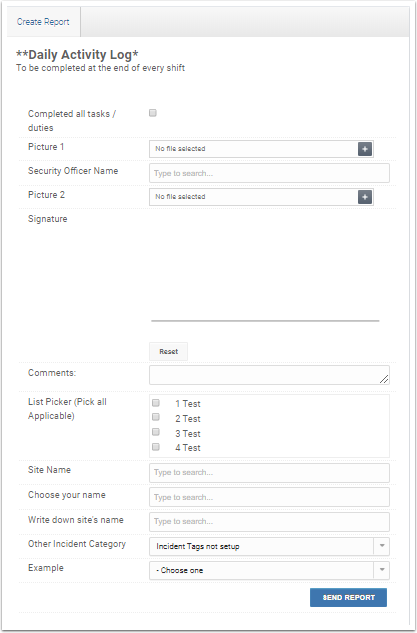Image resolution: width=417 pixels, height=633 pixels.
Task: Check the 4 Test option
Action: click(x=156, y=447)
